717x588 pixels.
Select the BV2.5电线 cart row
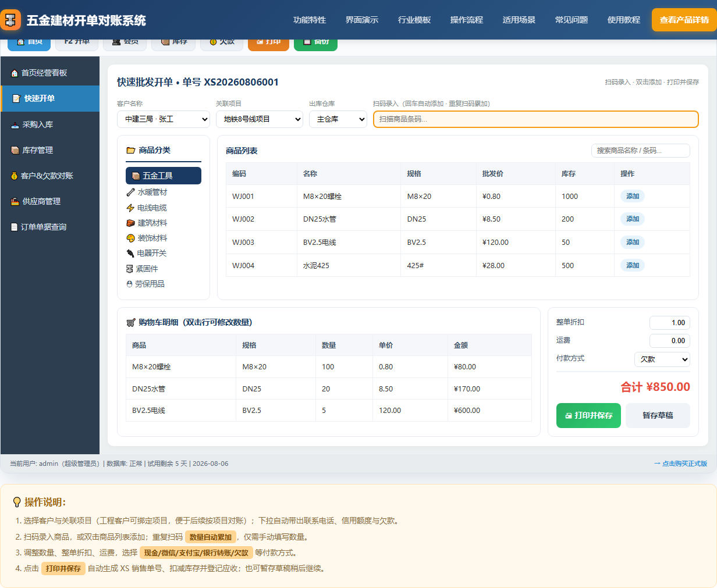pyautogui.click(x=329, y=411)
